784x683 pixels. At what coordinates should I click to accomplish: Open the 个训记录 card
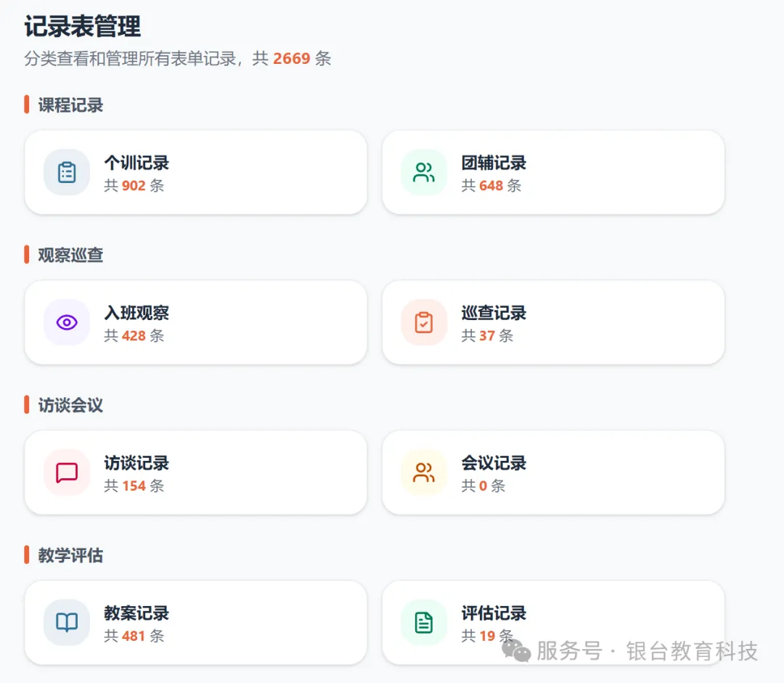point(195,173)
